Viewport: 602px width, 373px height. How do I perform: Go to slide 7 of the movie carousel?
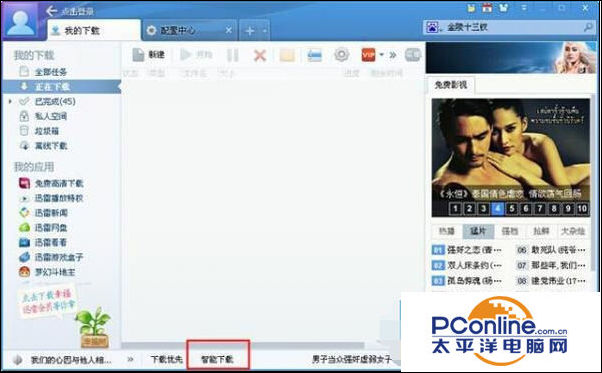(540, 208)
